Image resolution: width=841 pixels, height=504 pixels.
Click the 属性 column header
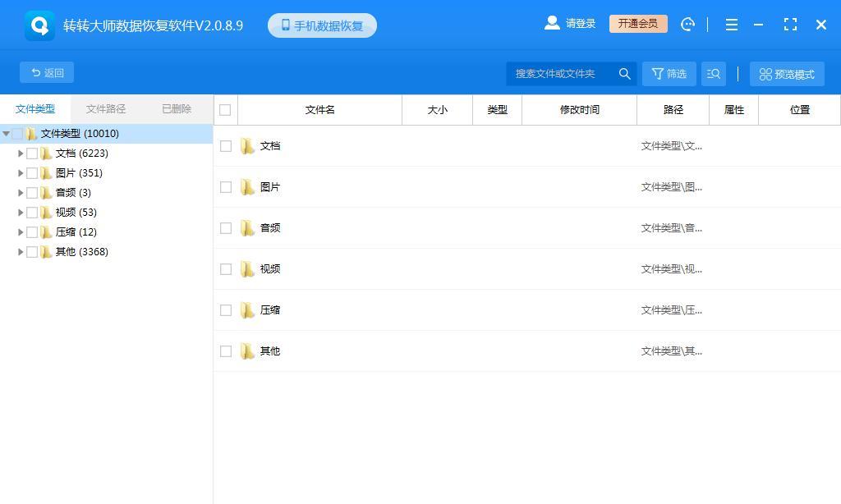pos(733,110)
